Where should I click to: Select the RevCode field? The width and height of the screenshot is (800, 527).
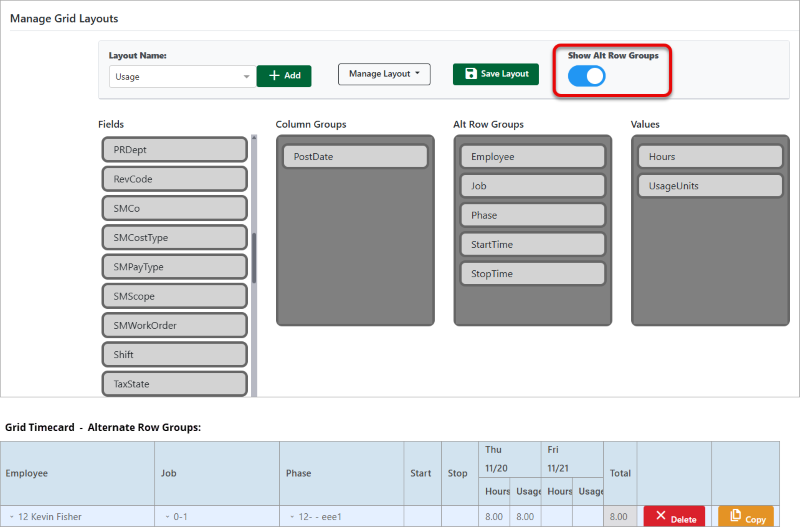tap(175, 179)
